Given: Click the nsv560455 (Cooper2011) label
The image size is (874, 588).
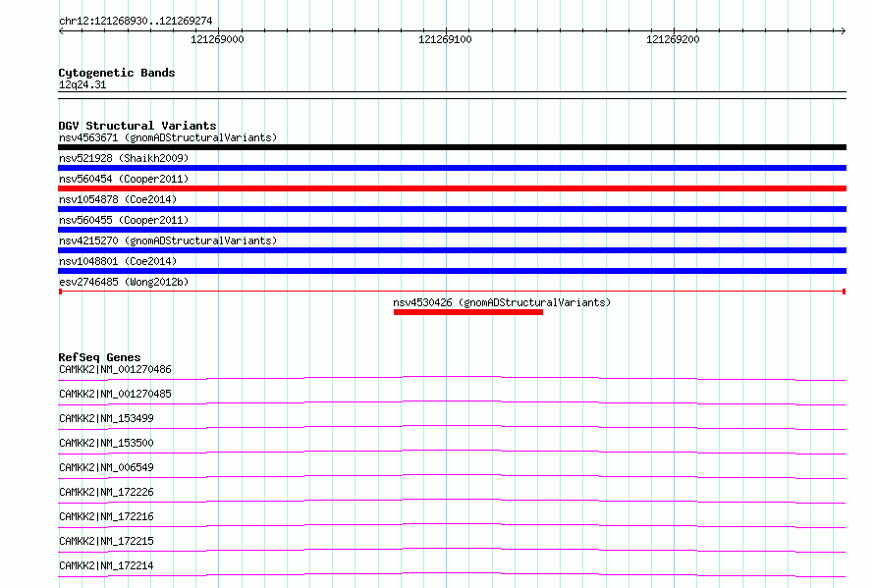Looking at the screenshot, I should 124,220.
